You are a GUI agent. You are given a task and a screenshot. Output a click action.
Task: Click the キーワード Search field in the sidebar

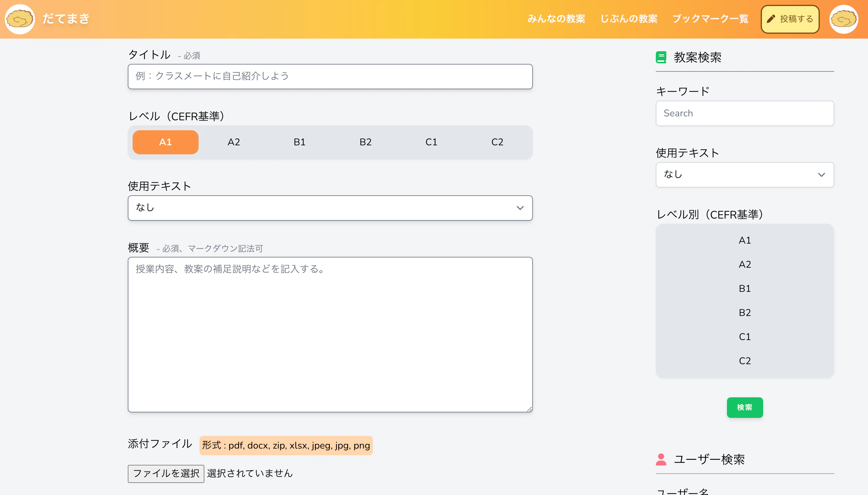745,113
